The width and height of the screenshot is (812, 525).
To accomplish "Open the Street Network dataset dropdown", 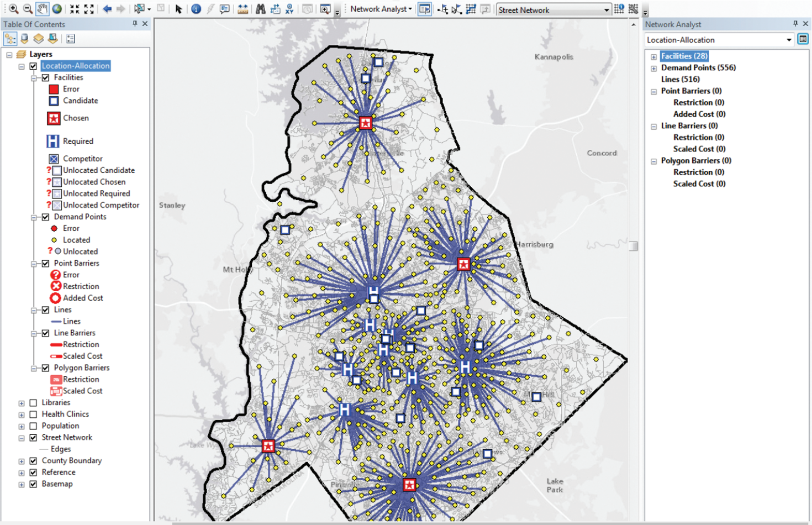I will pos(606,10).
